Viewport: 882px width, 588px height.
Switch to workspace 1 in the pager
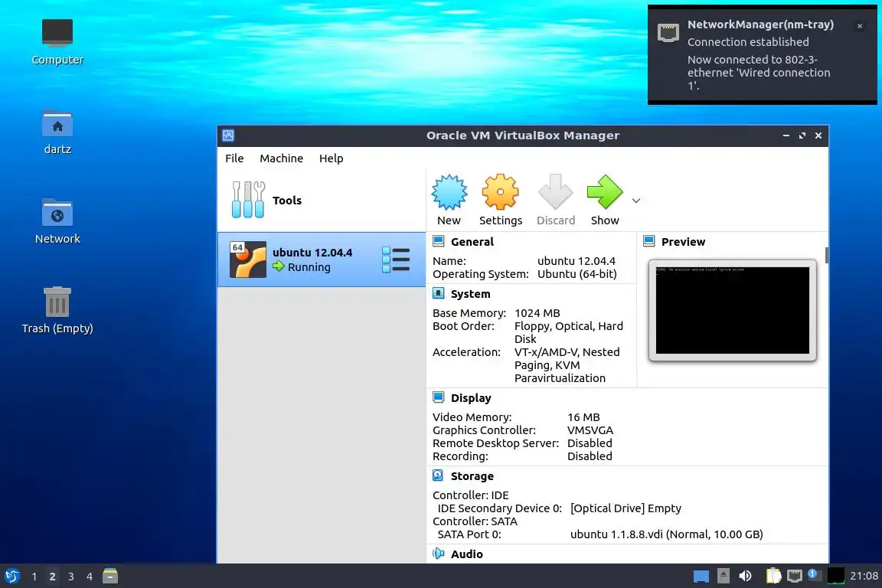34,577
